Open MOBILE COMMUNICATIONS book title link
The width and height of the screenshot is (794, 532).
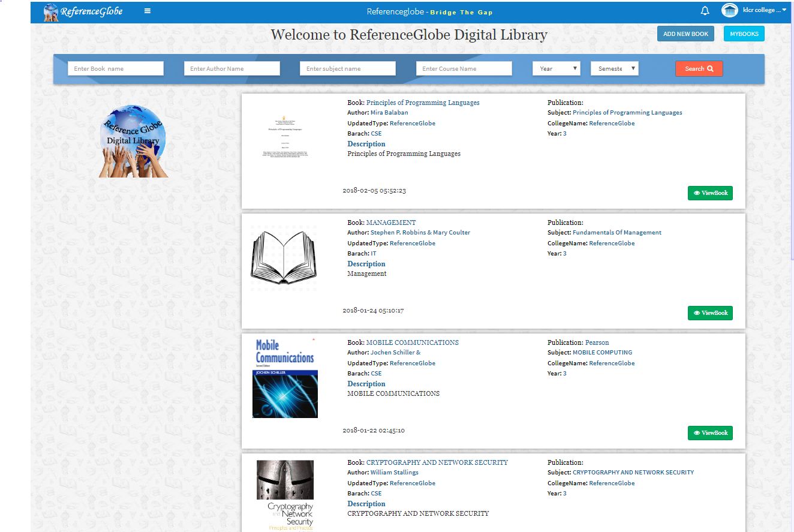pyautogui.click(x=413, y=342)
